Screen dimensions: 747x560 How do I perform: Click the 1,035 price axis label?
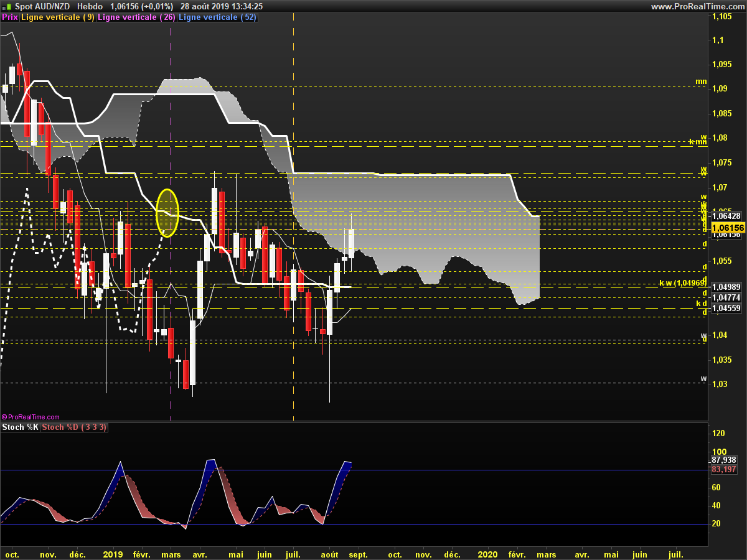tap(722, 360)
